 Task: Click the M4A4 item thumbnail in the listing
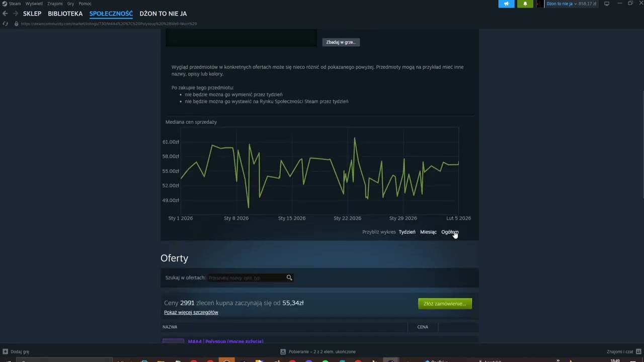pyautogui.click(x=173, y=341)
